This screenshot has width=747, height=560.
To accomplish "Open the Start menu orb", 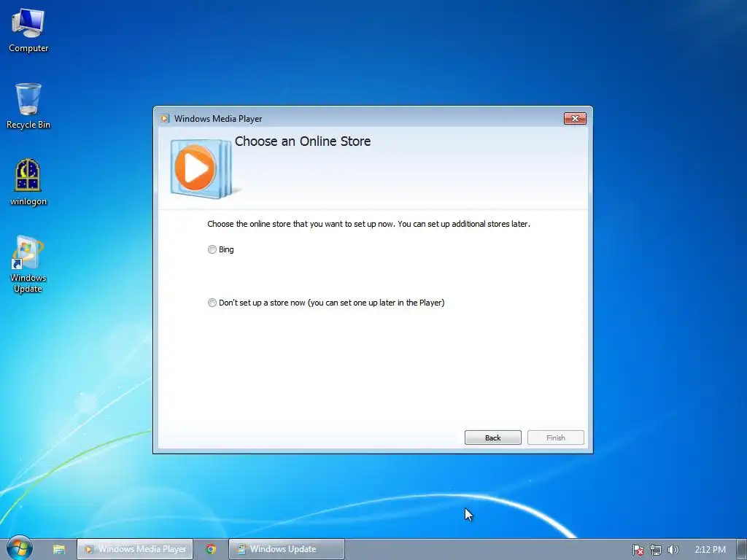I will 20,548.
